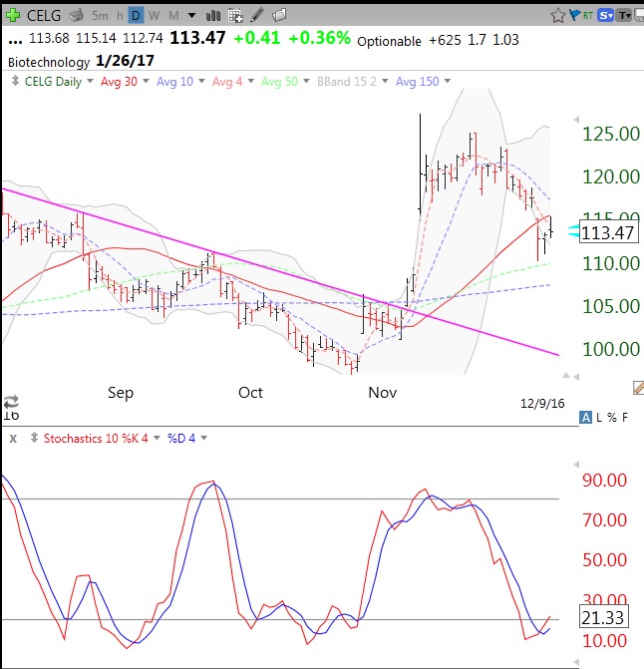Click the green plus add-symbol icon
The image size is (644, 669).
(x=13, y=15)
